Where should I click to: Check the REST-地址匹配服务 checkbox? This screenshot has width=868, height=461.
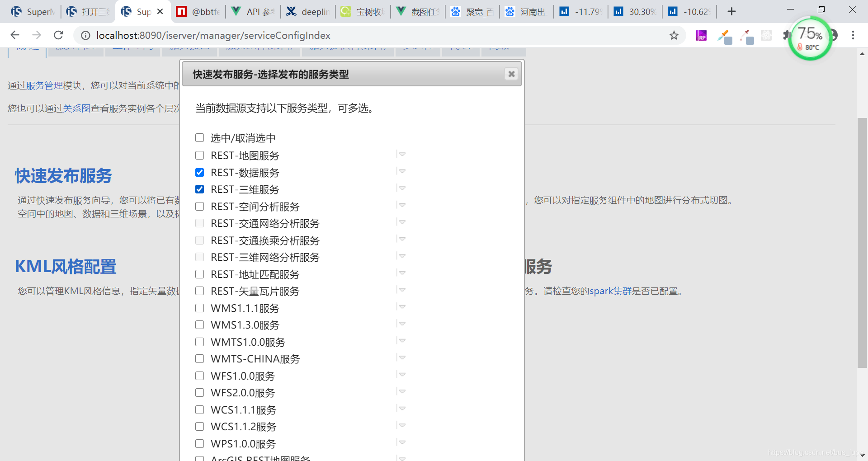point(199,274)
